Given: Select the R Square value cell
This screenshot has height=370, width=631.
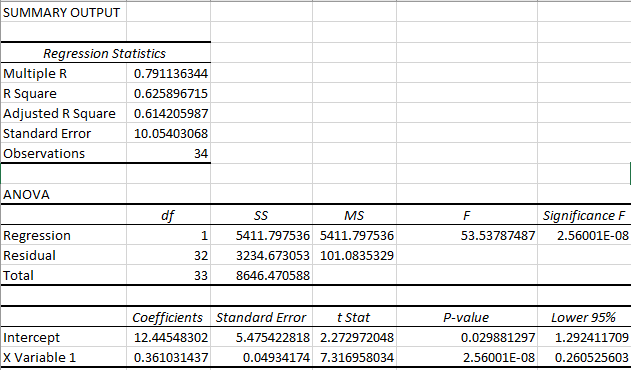Looking at the screenshot, I should [168, 93].
